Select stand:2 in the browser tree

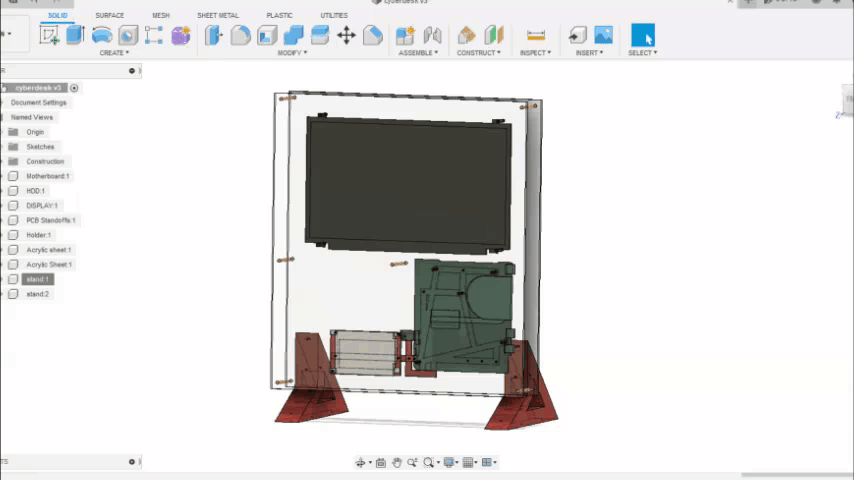tap(37, 294)
